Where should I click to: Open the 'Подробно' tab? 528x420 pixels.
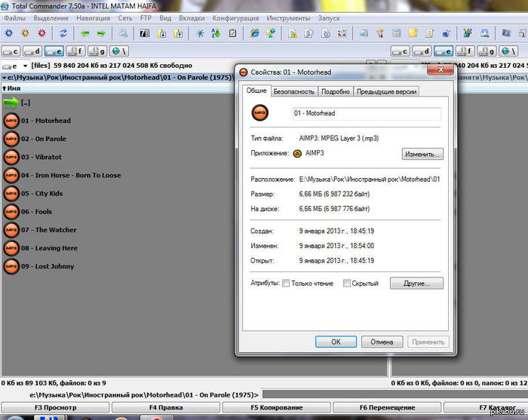(335, 91)
